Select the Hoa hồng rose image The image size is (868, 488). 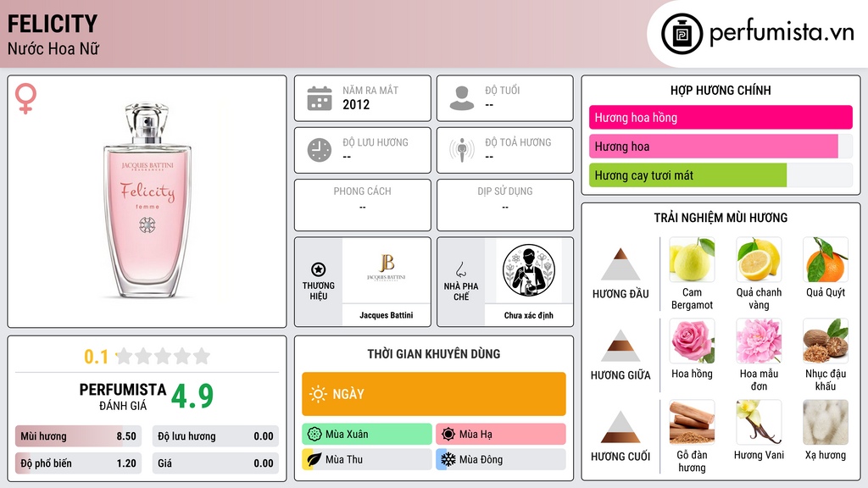point(692,341)
